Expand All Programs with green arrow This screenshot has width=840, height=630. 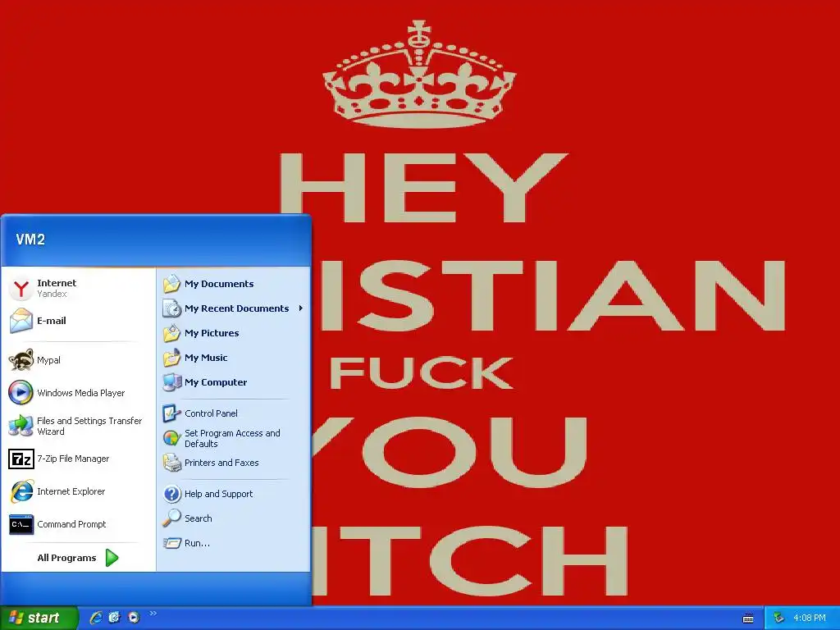78,558
